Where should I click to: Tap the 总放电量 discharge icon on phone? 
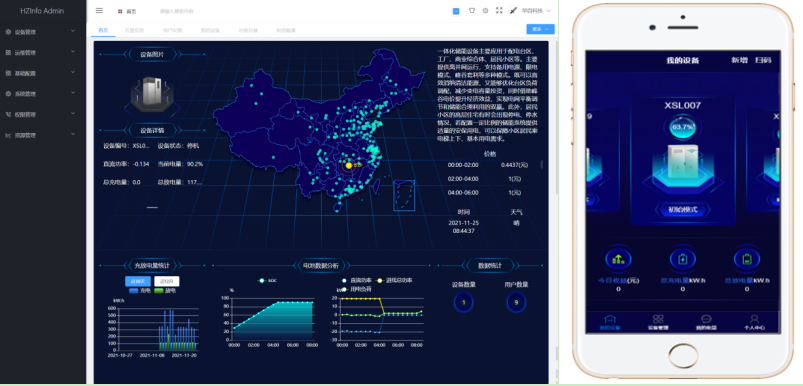point(747,259)
